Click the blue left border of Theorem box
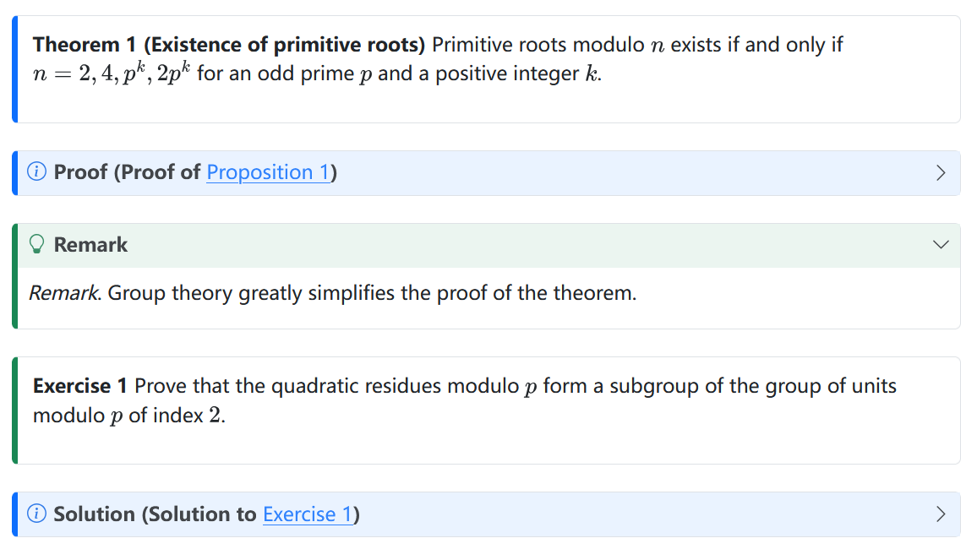Viewport: 977px width, 560px height. click(15, 69)
